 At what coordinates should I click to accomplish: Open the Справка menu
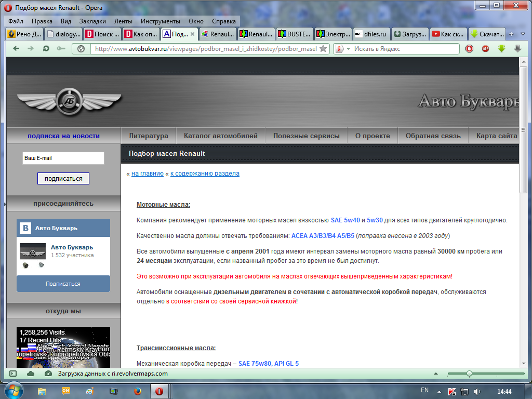(x=224, y=21)
